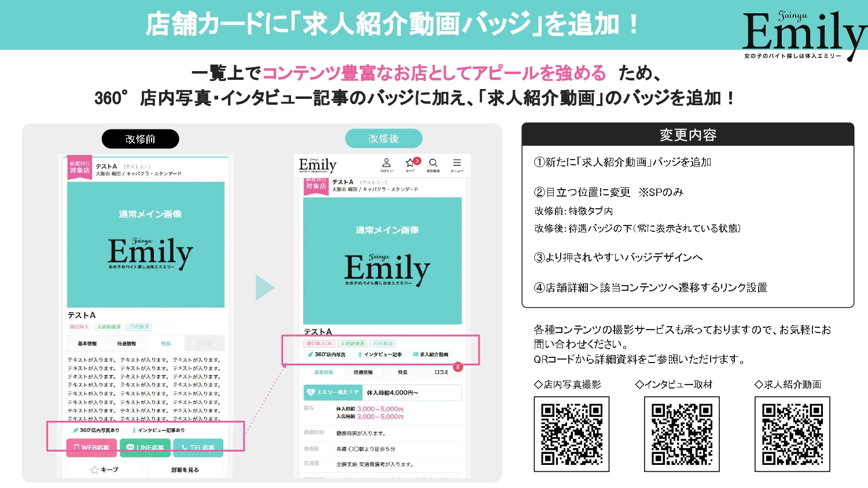Click the インタビュー取材 QR code
The image size is (868, 488).
coord(682,434)
